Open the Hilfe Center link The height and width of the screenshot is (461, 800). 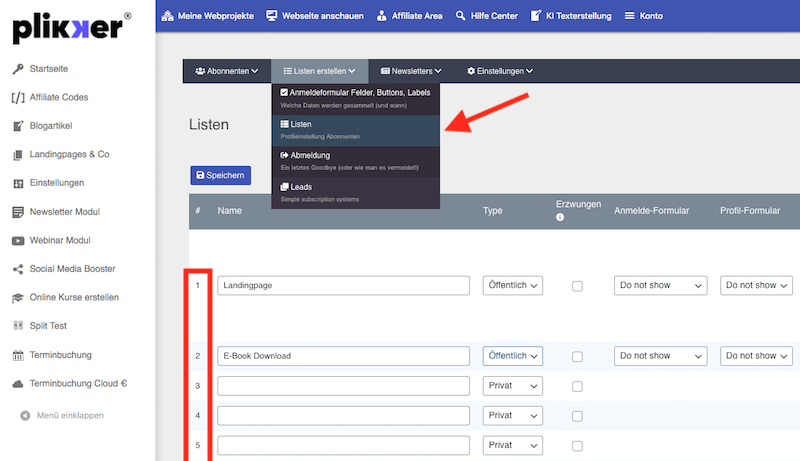(487, 17)
